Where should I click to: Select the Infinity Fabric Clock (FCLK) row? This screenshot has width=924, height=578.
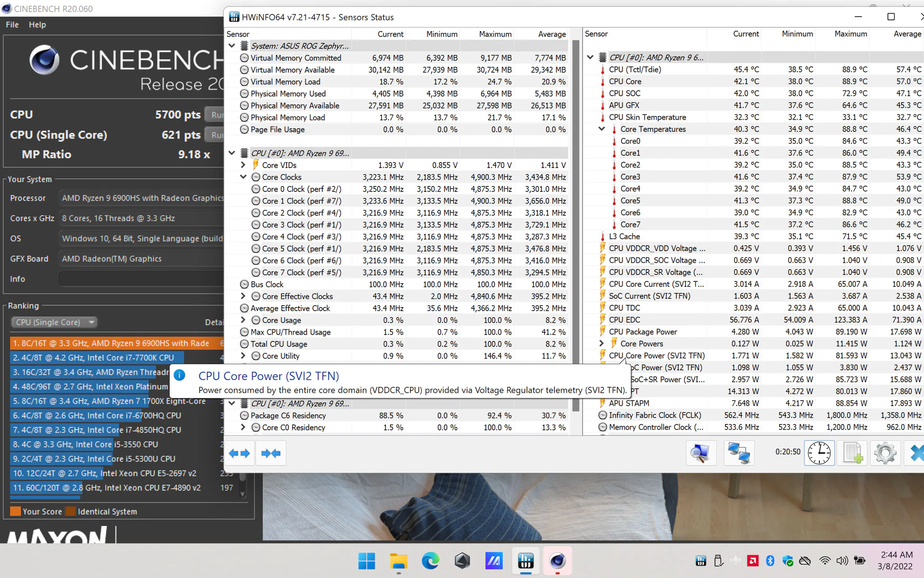click(x=753, y=415)
